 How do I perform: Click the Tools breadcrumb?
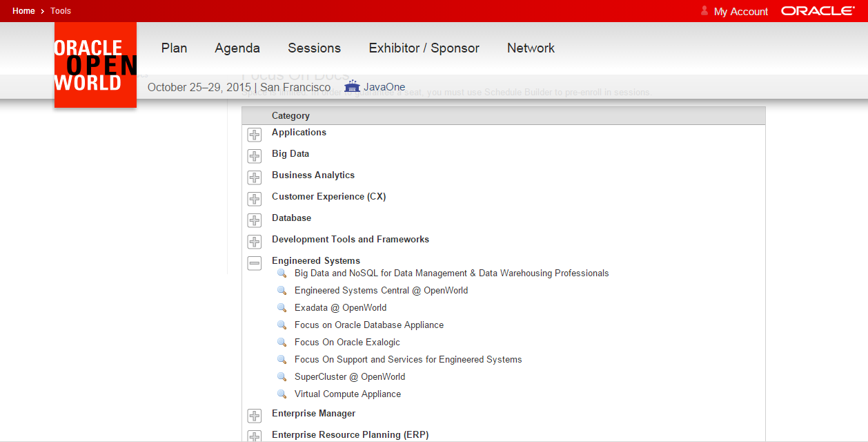point(61,11)
